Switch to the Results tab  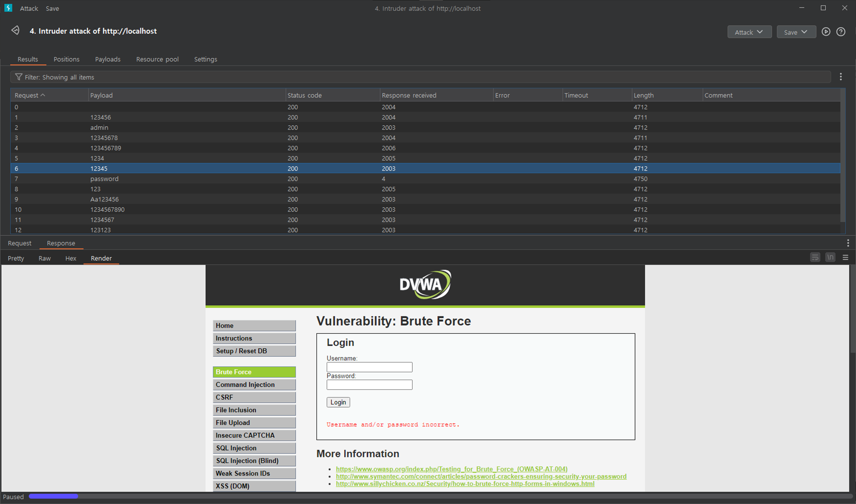[28, 59]
